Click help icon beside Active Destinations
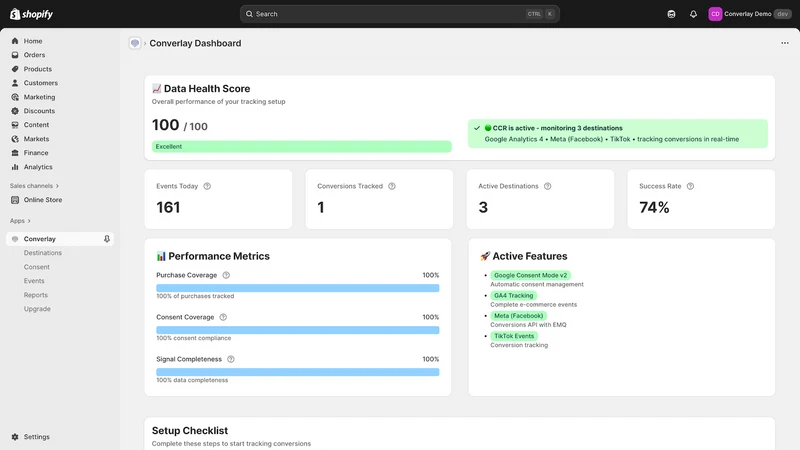The height and width of the screenshot is (450, 800). coord(547,186)
